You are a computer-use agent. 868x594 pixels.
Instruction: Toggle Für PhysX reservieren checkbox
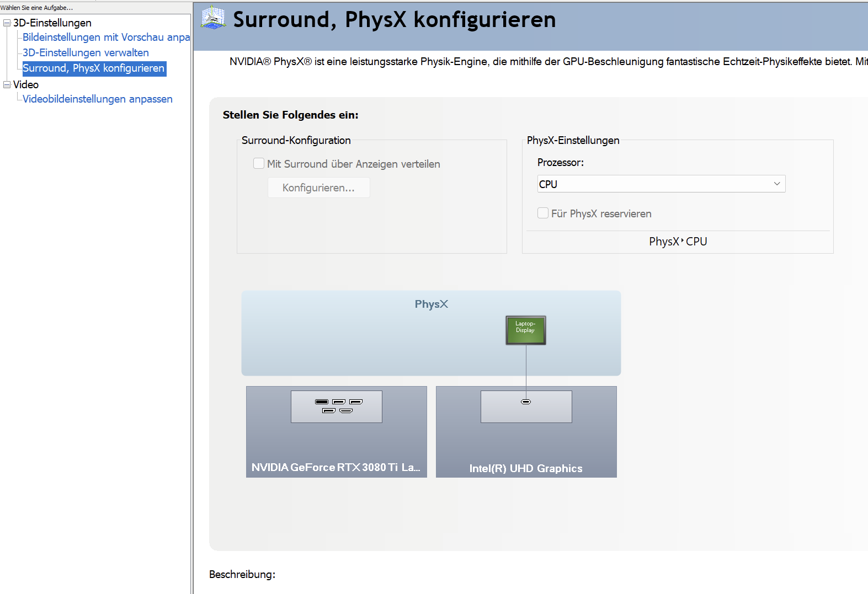tap(543, 213)
